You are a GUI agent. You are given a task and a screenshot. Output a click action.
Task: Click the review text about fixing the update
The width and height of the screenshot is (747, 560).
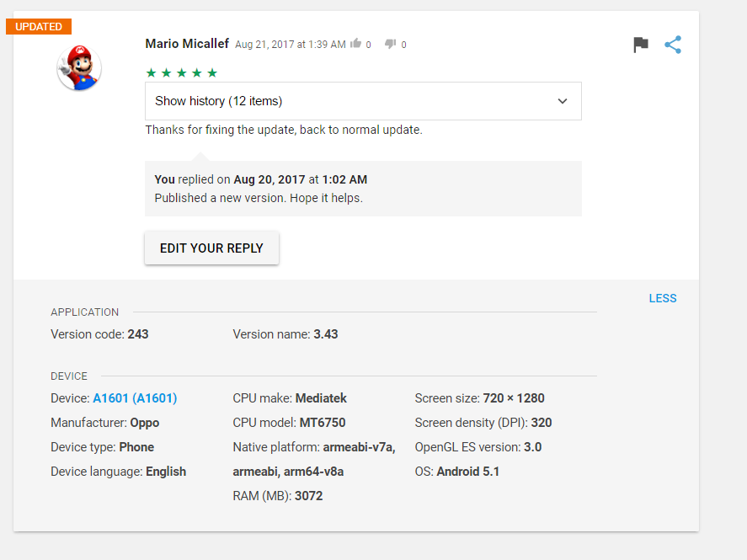click(x=283, y=131)
